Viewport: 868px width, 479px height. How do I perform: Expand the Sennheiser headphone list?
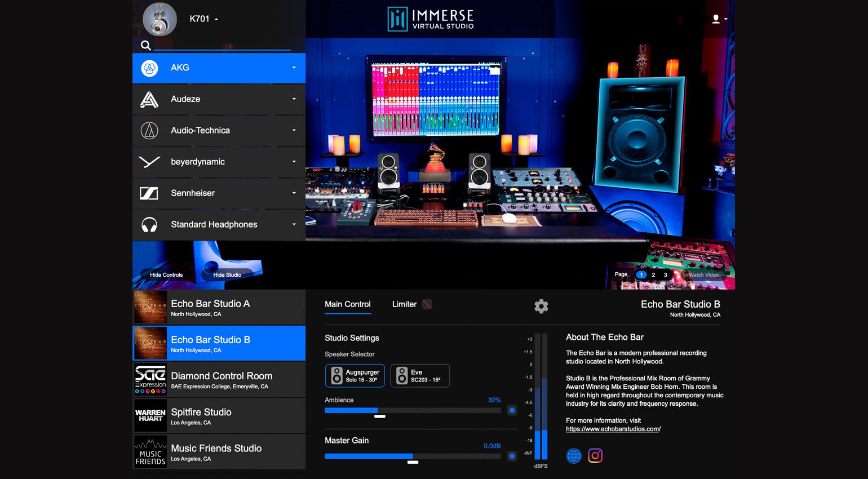pos(294,193)
